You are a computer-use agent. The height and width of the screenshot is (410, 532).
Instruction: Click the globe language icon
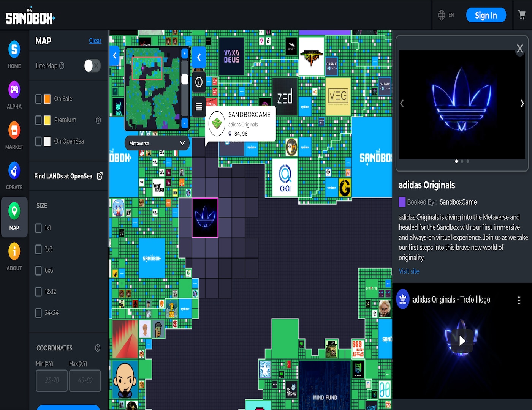pos(441,15)
